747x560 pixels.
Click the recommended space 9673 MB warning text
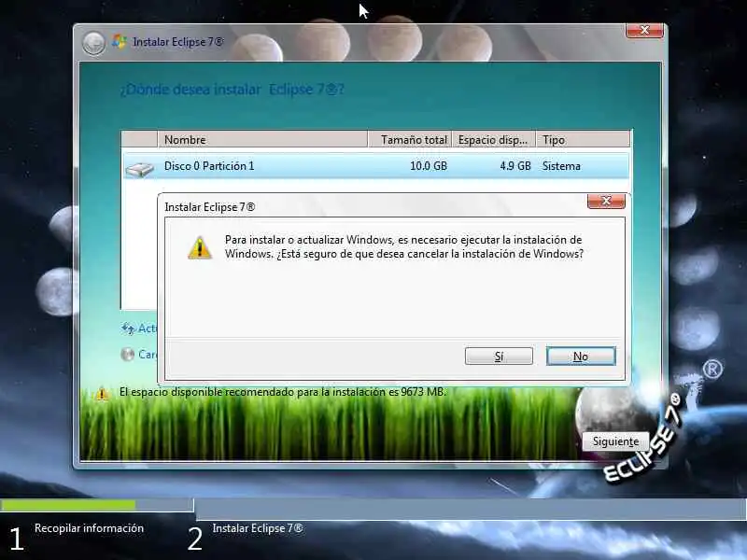tap(283, 392)
